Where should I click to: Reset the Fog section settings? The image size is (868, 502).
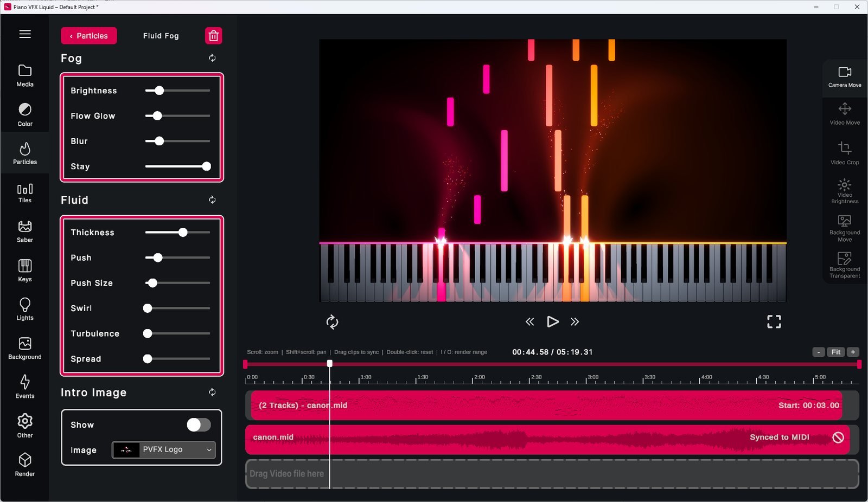click(x=212, y=58)
